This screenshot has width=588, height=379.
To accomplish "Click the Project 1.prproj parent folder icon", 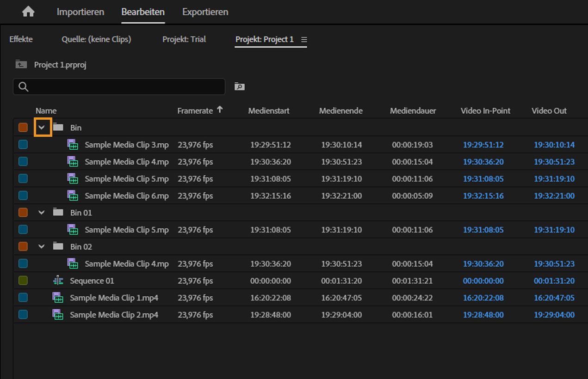I will point(21,65).
